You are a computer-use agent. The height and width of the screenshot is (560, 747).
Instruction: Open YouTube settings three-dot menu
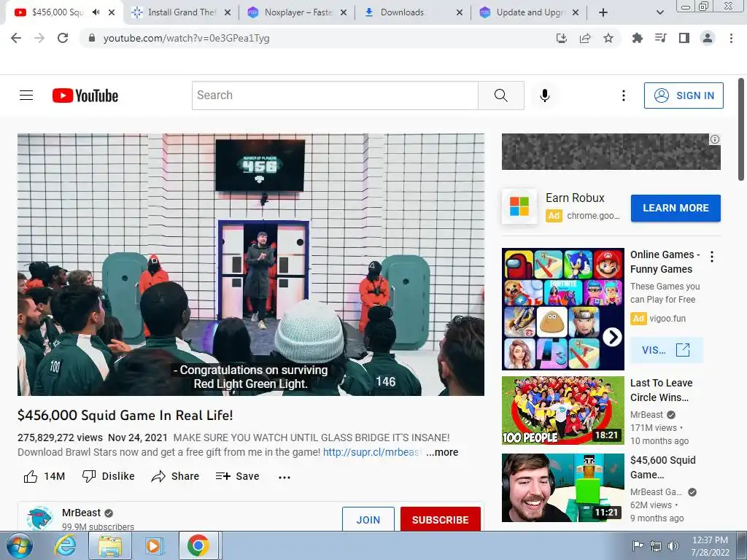pyautogui.click(x=623, y=96)
